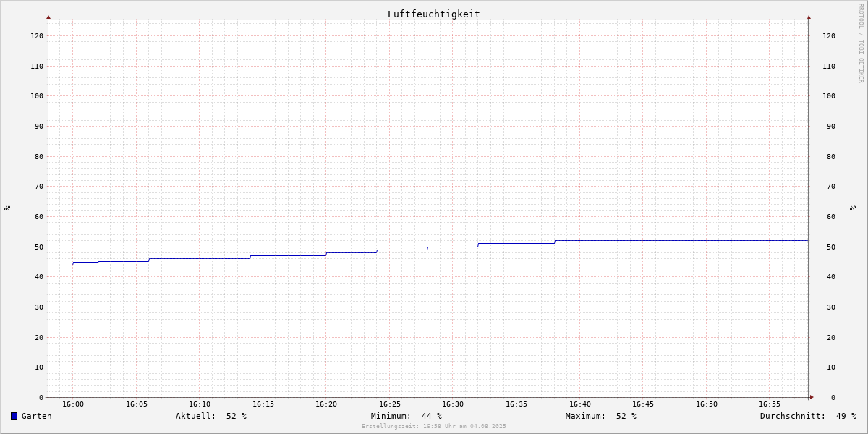Click the 16:20 time axis label

click(326, 404)
